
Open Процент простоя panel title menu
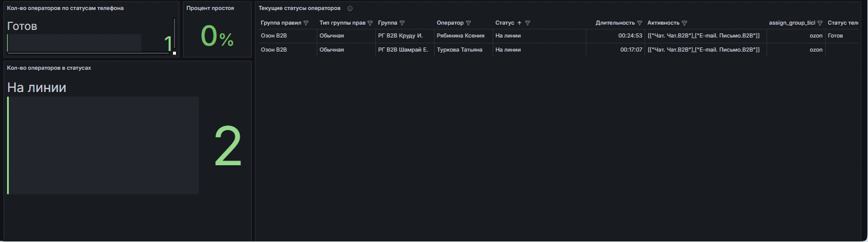pyautogui.click(x=210, y=8)
